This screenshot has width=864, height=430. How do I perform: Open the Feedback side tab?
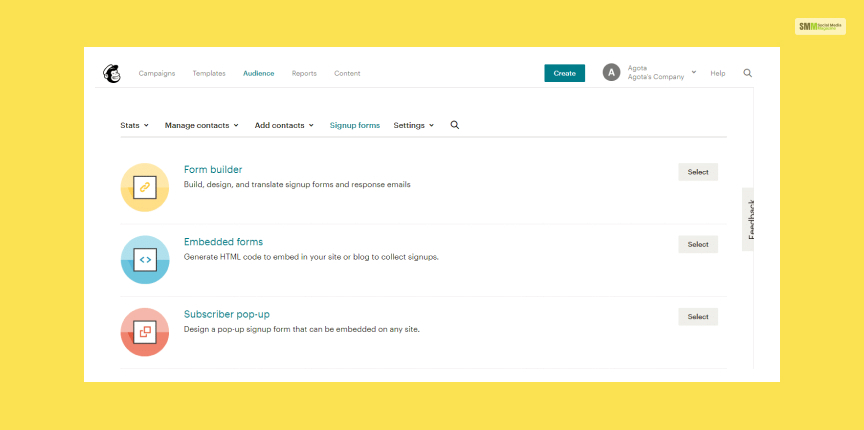(x=748, y=218)
